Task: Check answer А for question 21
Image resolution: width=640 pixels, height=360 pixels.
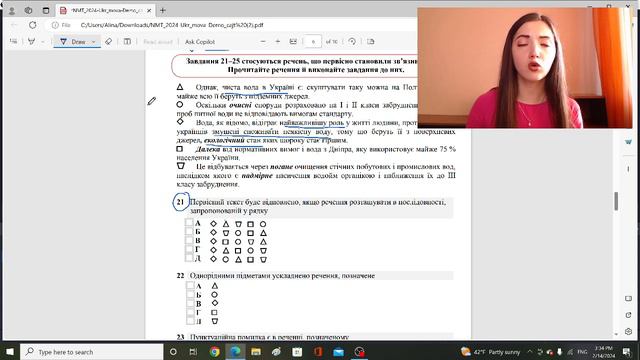Action: pyautogui.click(x=189, y=222)
